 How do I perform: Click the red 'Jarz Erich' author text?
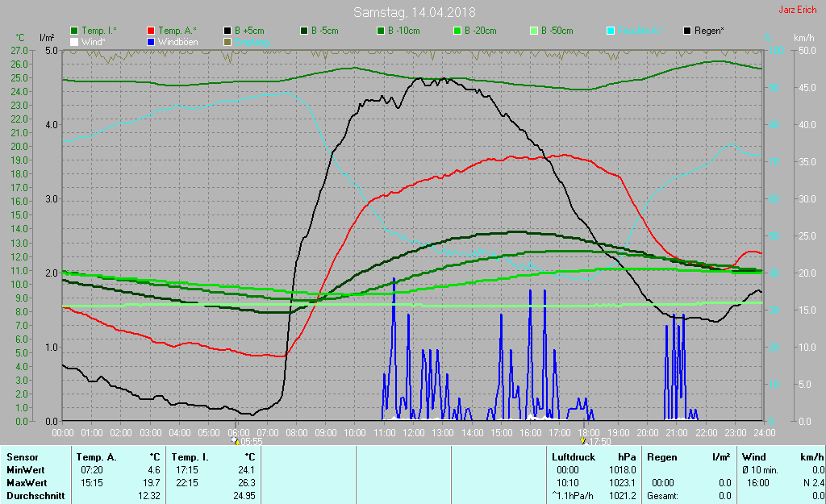[798, 10]
